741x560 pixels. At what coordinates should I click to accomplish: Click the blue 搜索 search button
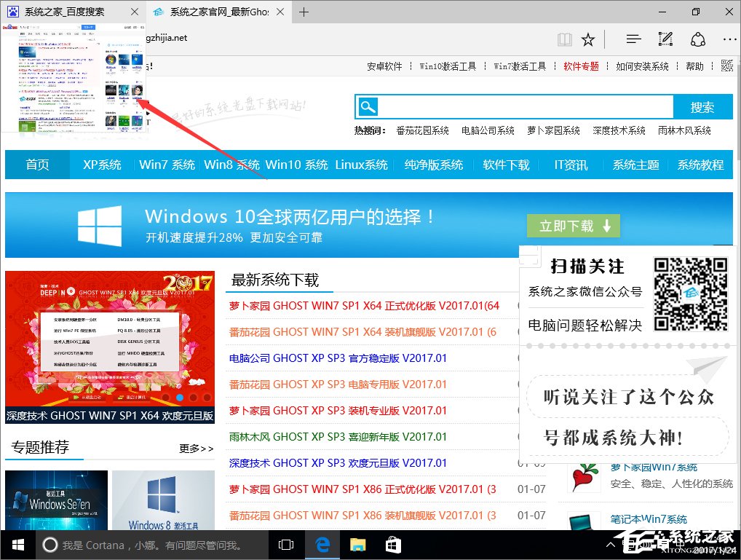702,106
